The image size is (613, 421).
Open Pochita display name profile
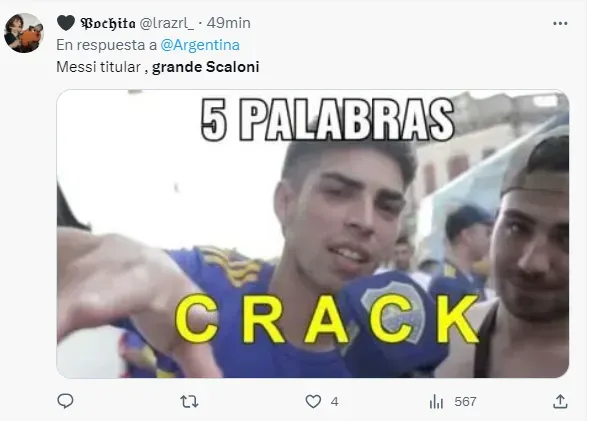[108, 23]
